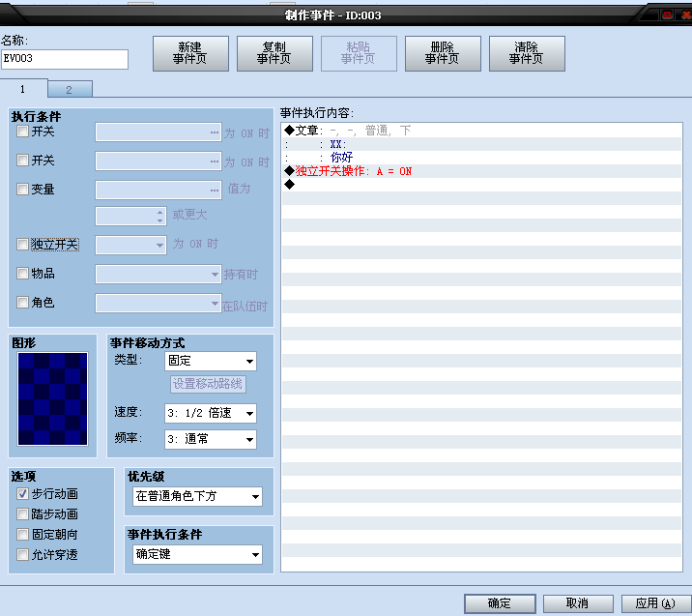Switch to event page tab 2

click(70, 89)
